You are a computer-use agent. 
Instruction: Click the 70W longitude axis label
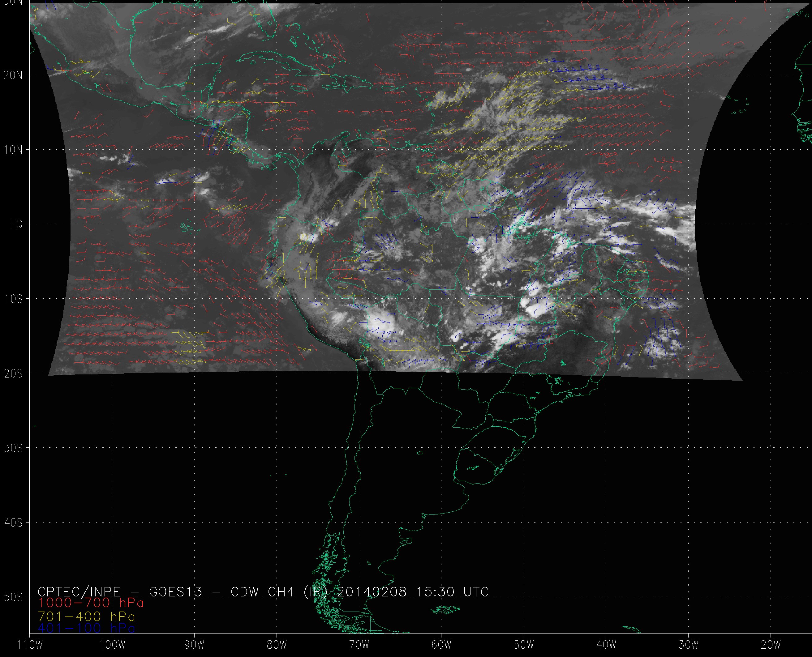[359, 645]
